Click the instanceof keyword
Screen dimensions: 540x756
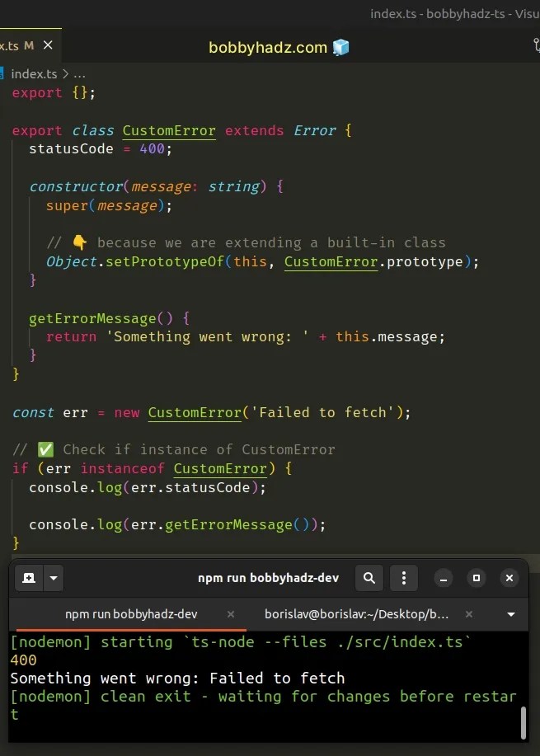[x=123, y=468]
